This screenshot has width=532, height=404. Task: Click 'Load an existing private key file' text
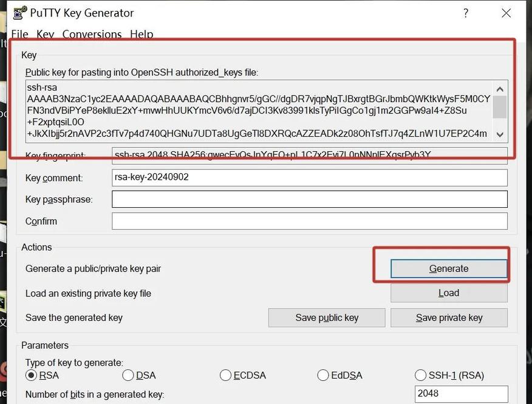click(88, 293)
